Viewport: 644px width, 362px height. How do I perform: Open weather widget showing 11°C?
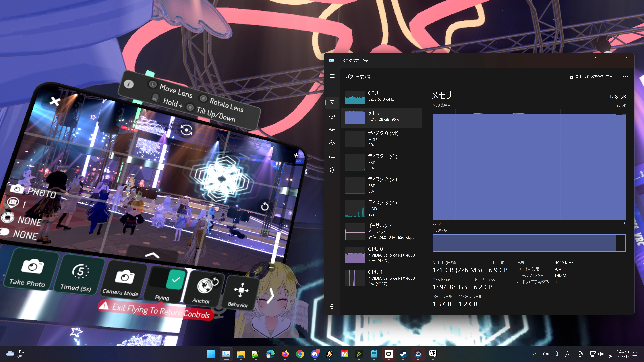tap(16, 354)
